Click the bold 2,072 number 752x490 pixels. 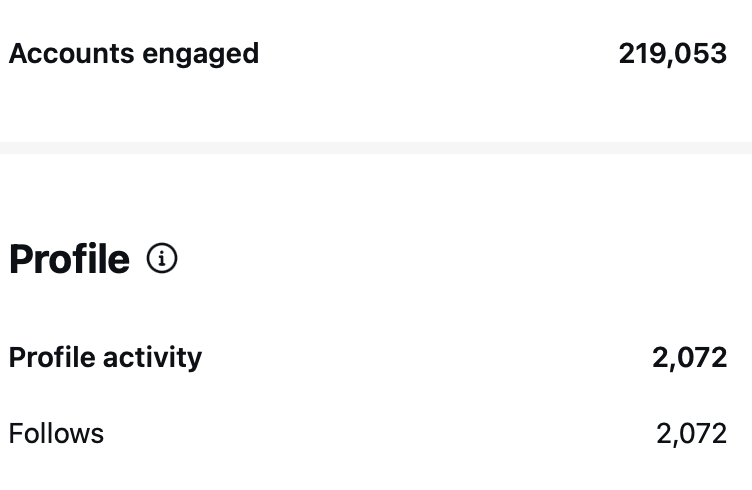pyautogui.click(x=689, y=357)
